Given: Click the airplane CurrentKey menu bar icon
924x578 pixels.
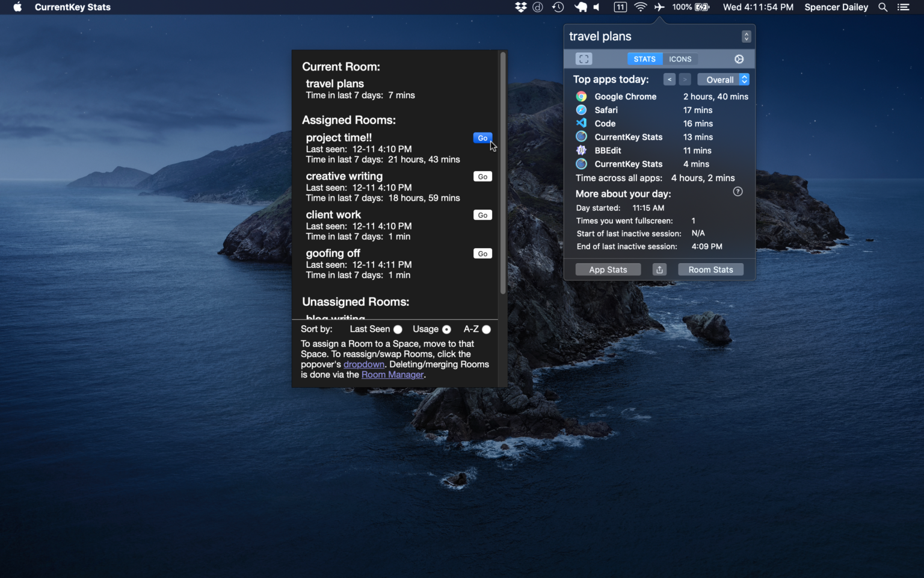Looking at the screenshot, I should tap(659, 7).
